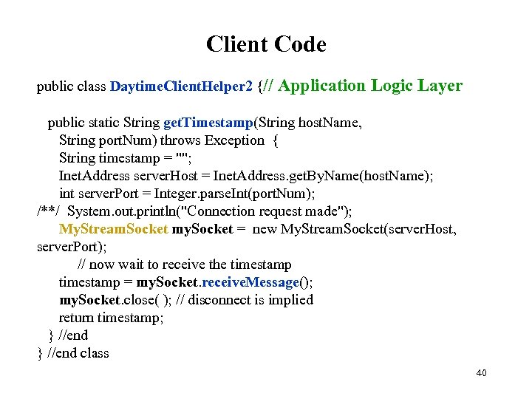532x399 pixels.
Task: Click the 'String portNum) throws Exception' line
Action: pos(168,140)
